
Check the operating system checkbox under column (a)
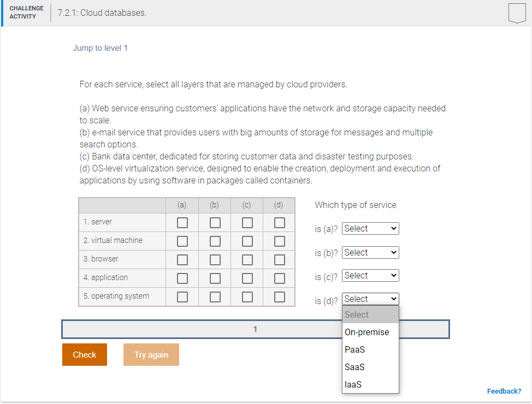[x=182, y=296]
